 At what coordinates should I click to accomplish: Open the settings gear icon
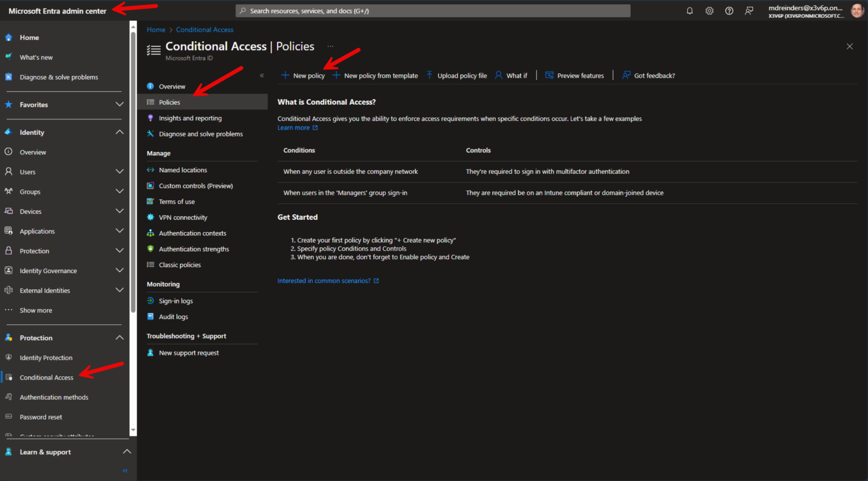click(x=709, y=11)
